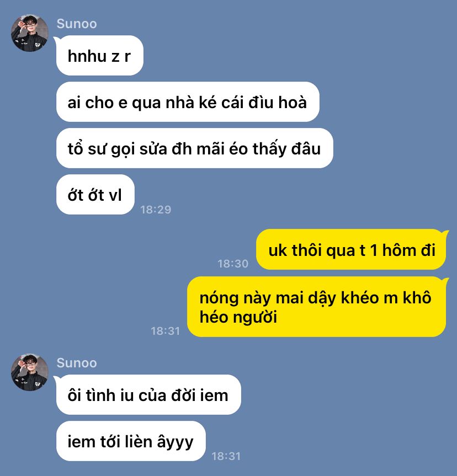Image resolution: width=457 pixels, height=476 pixels.
Task: Select the 'hnhu z r' message bubble
Action: (x=100, y=56)
